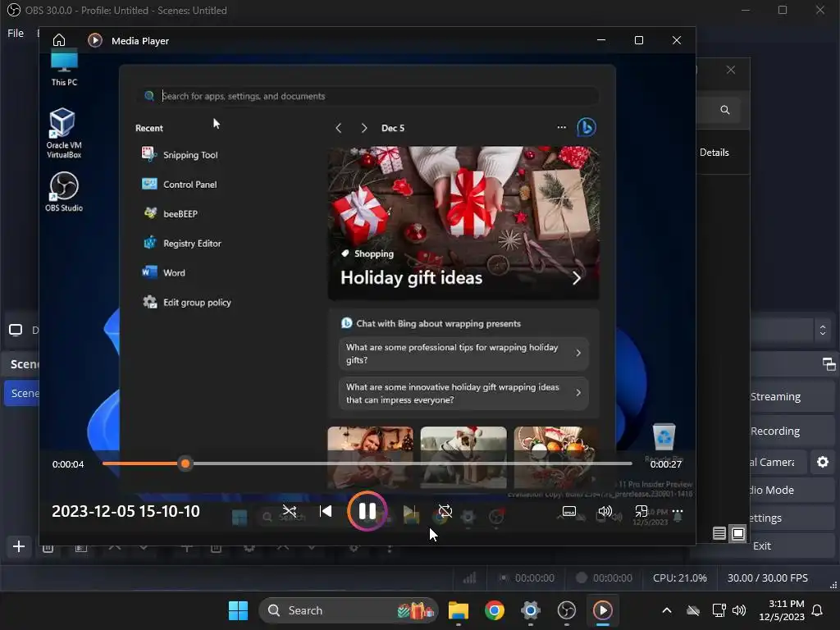This screenshot has width=840, height=630.
Task: Show hidden system tray icons
Action: (666, 610)
